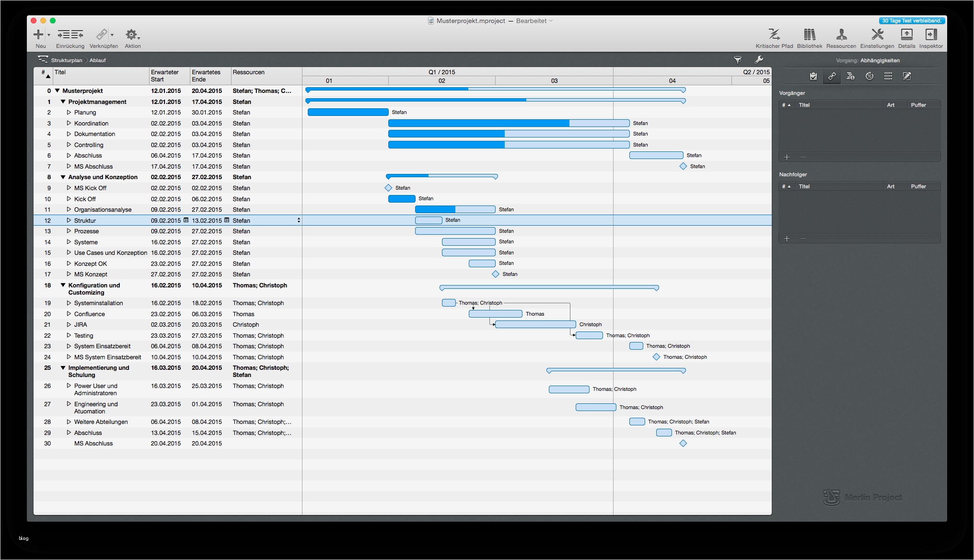Click the MS Konzept milestone diamond

[496, 274]
